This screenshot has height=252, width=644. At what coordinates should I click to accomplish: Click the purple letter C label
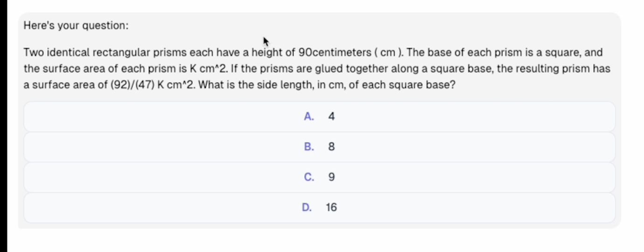(308, 177)
